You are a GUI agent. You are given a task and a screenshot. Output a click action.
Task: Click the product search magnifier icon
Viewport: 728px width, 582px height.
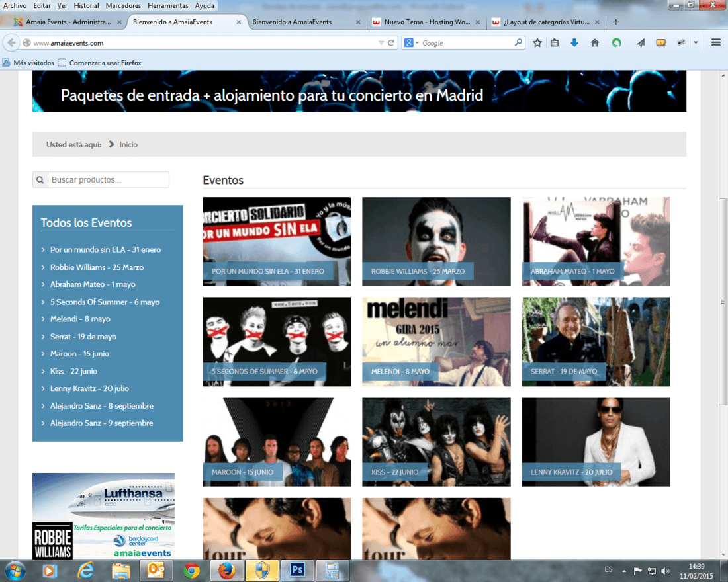[x=40, y=180]
